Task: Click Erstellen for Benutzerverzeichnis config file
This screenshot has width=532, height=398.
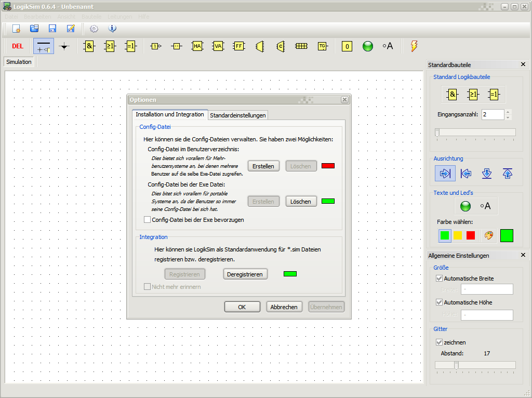Action: [263, 166]
